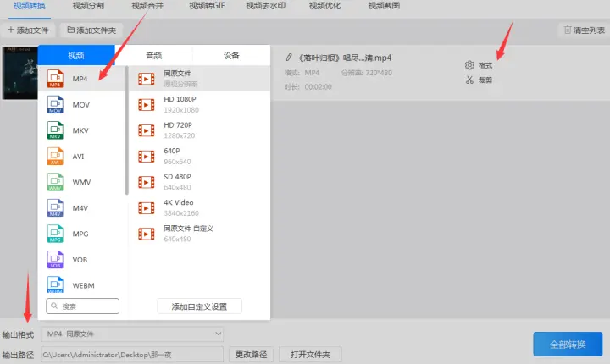Click the video thumbnail preview

point(20,73)
